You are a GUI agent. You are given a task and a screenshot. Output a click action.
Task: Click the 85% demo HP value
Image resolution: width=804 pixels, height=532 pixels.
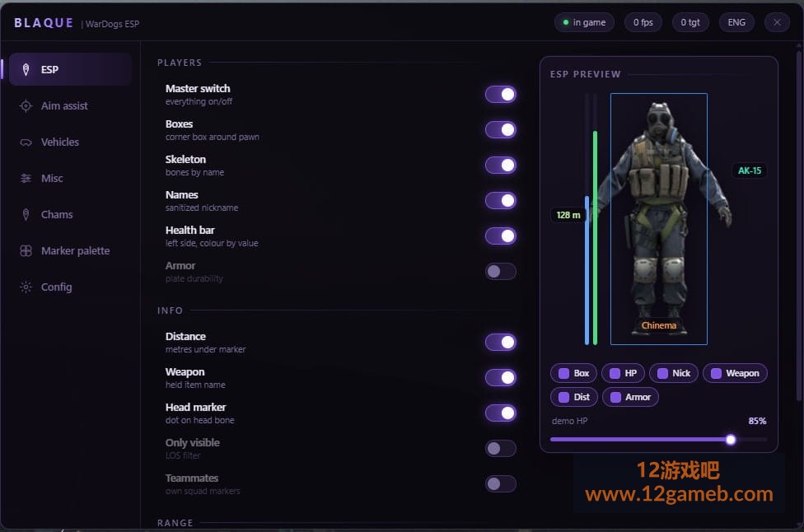point(757,421)
